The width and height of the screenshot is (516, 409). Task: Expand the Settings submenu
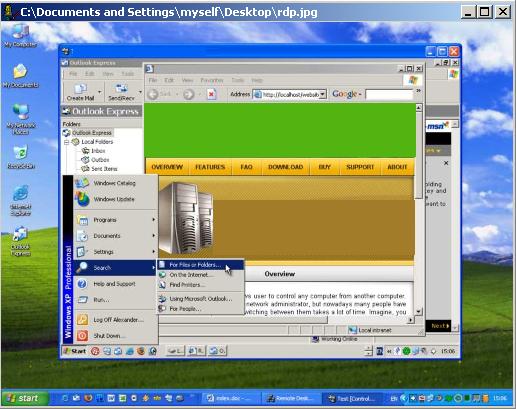154,251
